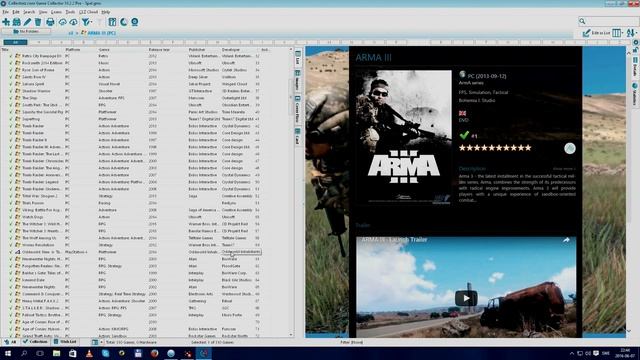640x360 pixels.
Task: Open the File menu
Action: tap(5, 12)
